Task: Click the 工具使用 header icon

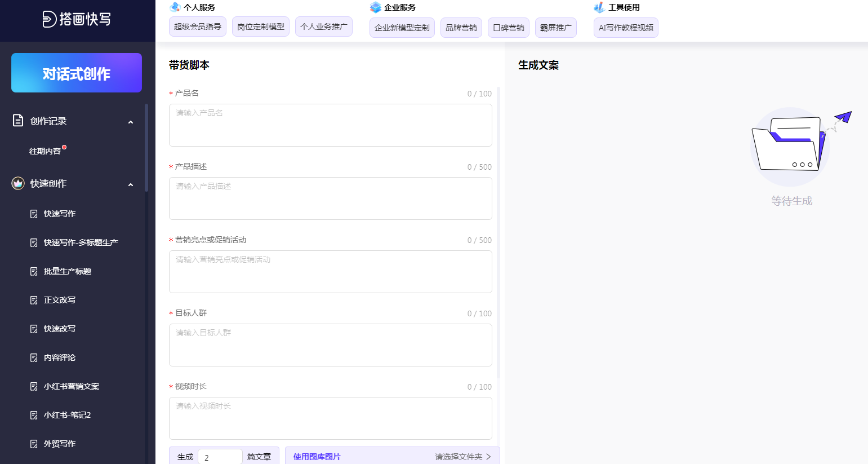Action: coord(599,7)
